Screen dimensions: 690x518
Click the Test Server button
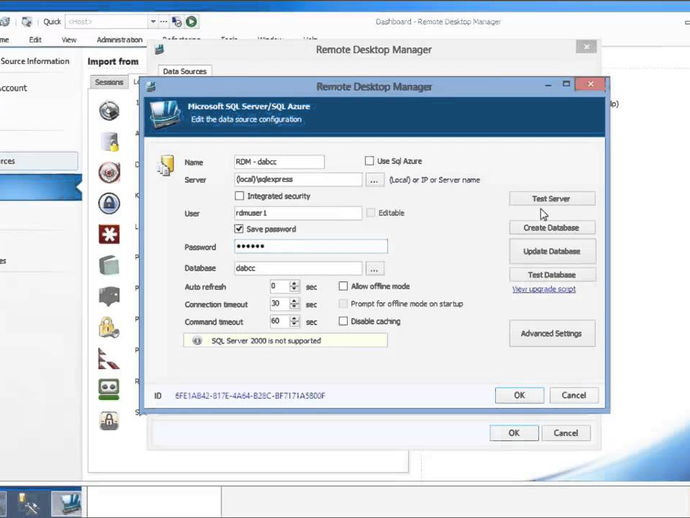pos(552,198)
